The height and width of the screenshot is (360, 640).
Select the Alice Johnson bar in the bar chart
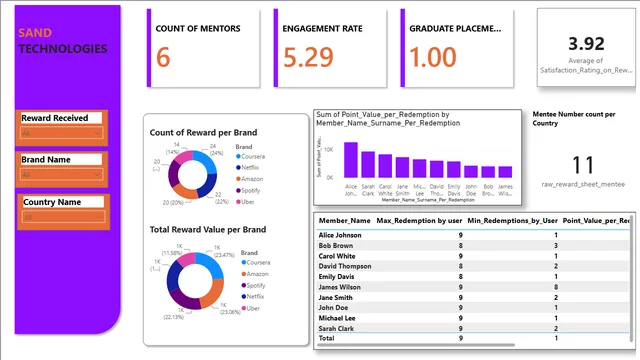coord(351,160)
